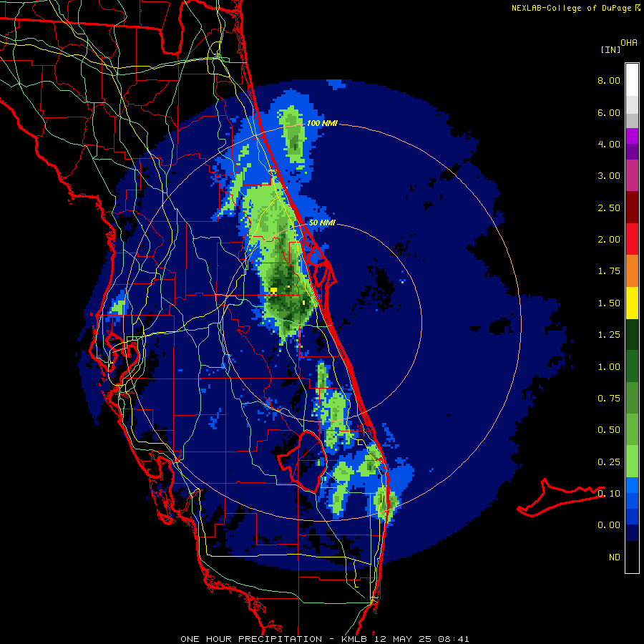Click the Grand Bahama island outline
Screen dimensions: 644x644
click(560, 497)
